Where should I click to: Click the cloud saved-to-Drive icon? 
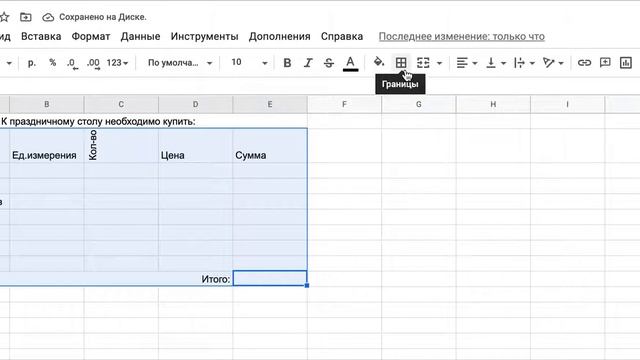48,17
